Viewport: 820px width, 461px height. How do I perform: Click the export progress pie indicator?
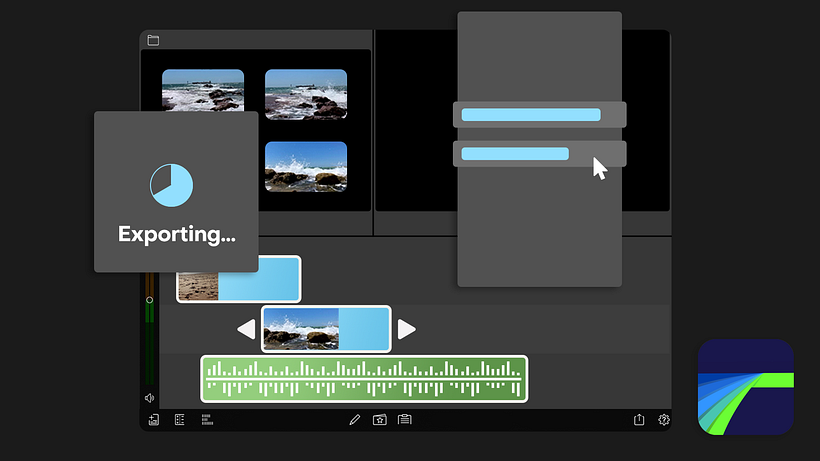[172, 185]
